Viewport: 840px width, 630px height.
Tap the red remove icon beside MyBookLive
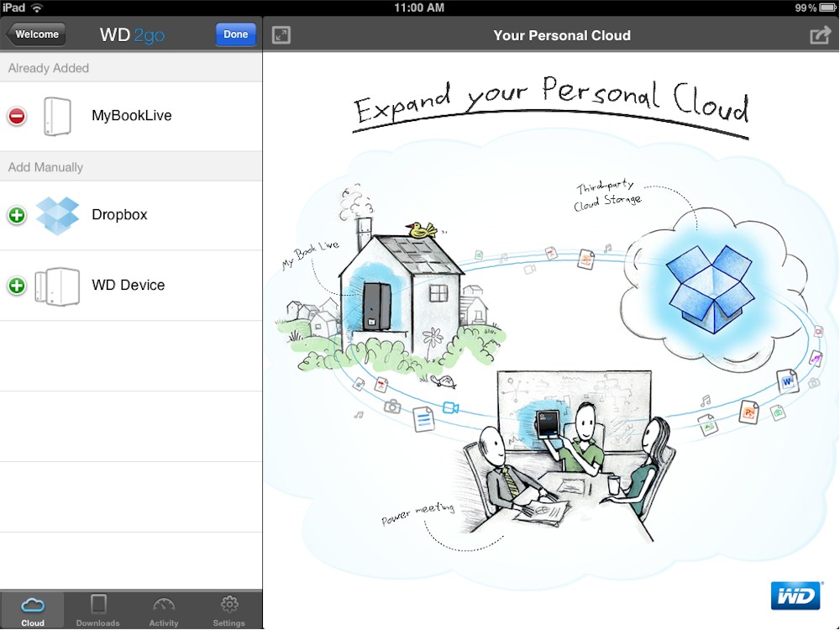tap(17, 116)
